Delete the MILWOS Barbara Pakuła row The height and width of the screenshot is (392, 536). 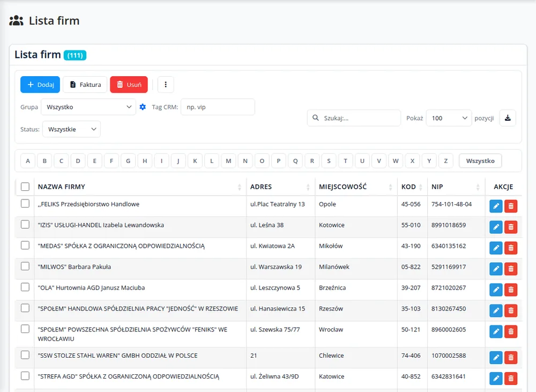coord(511,269)
